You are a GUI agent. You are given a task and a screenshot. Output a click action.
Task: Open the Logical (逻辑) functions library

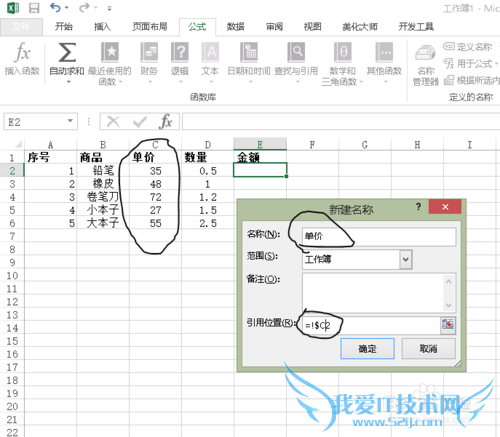pyautogui.click(x=180, y=63)
